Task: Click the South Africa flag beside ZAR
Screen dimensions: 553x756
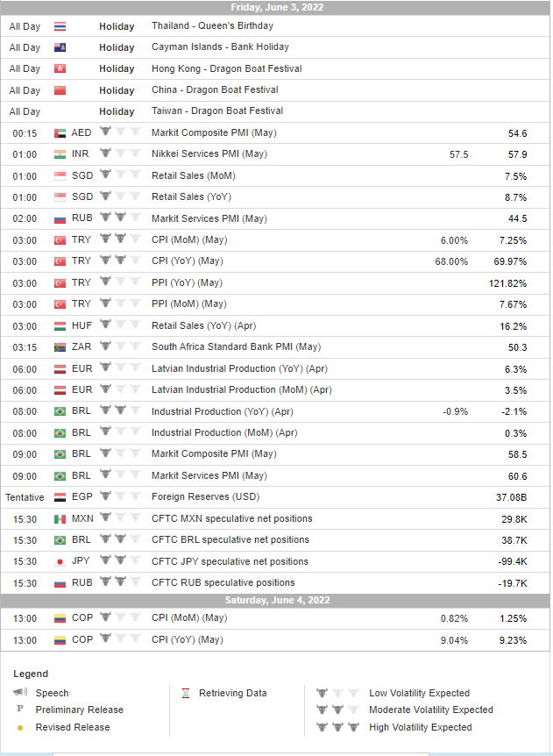Action: point(60,347)
